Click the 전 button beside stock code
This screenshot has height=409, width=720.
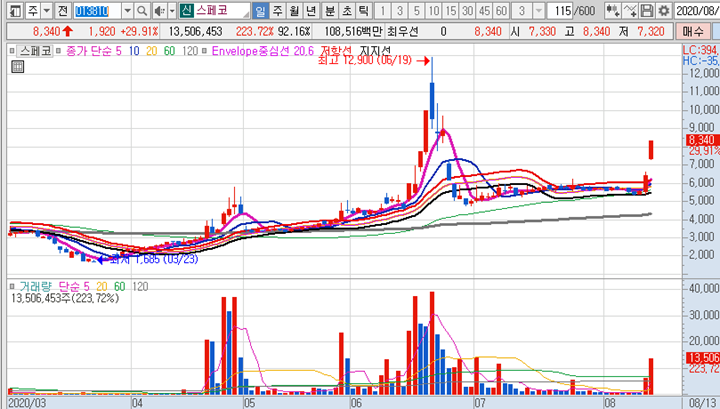pos(62,11)
